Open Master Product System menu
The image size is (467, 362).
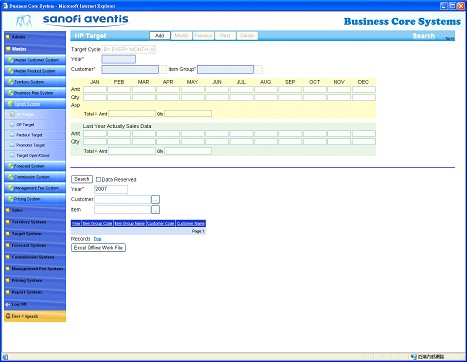35,71
